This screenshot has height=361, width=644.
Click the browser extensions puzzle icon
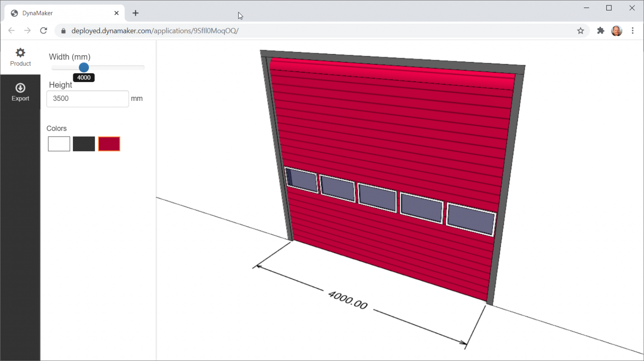[600, 31]
